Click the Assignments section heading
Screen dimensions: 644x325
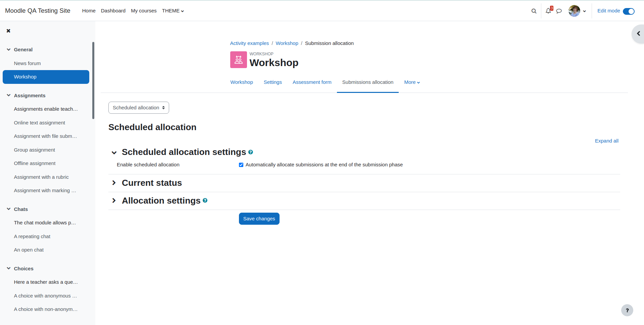point(30,96)
